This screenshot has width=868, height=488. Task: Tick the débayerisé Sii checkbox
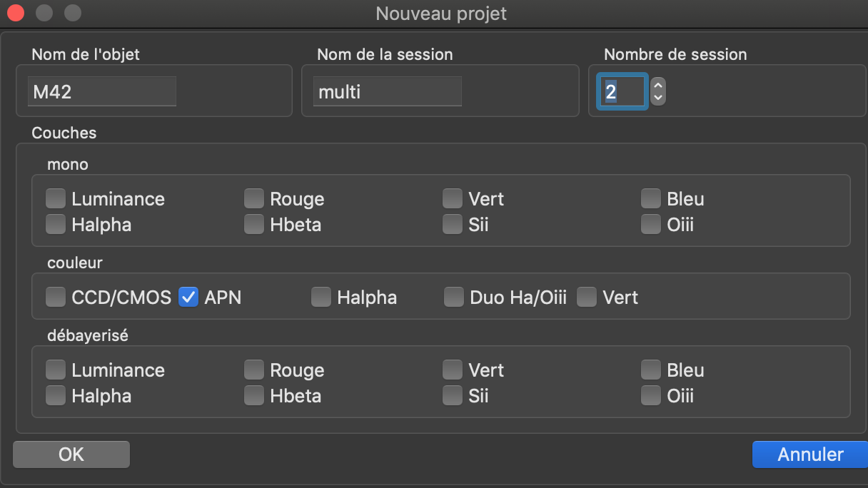pyautogui.click(x=452, y=395)
